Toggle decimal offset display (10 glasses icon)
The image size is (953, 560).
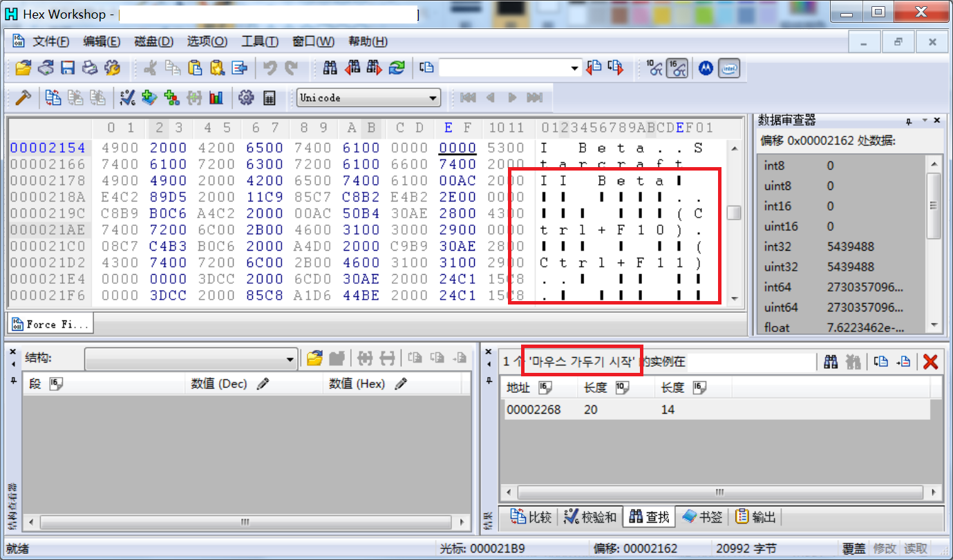(654, 68)
